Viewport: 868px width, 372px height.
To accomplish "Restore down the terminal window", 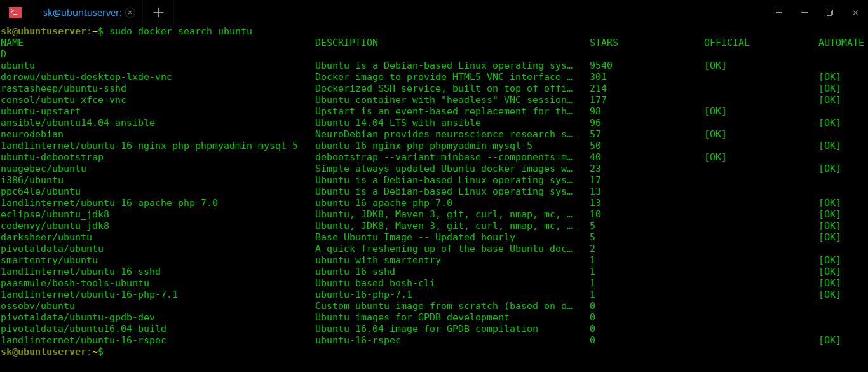I will 829,13.
